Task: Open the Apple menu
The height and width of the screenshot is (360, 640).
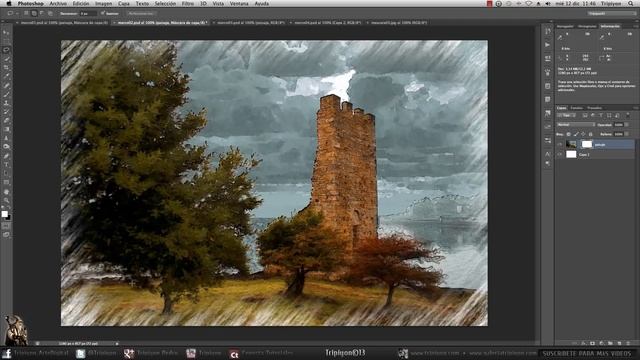Action: point(9,3)
